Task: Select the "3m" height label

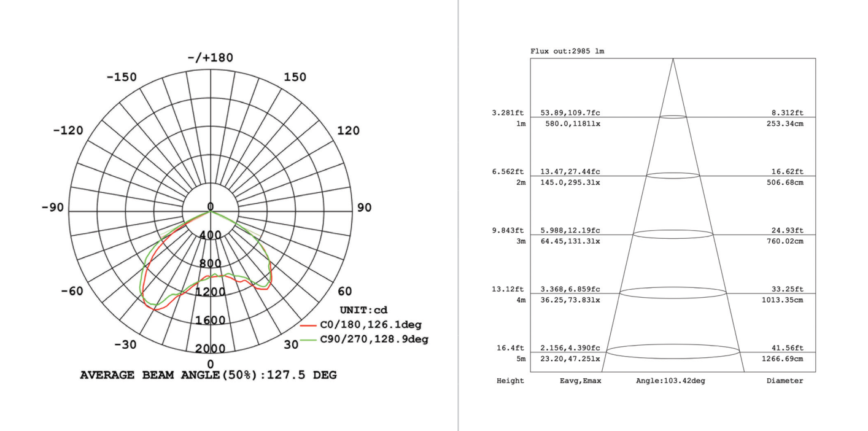Action: tap(521, 241)
